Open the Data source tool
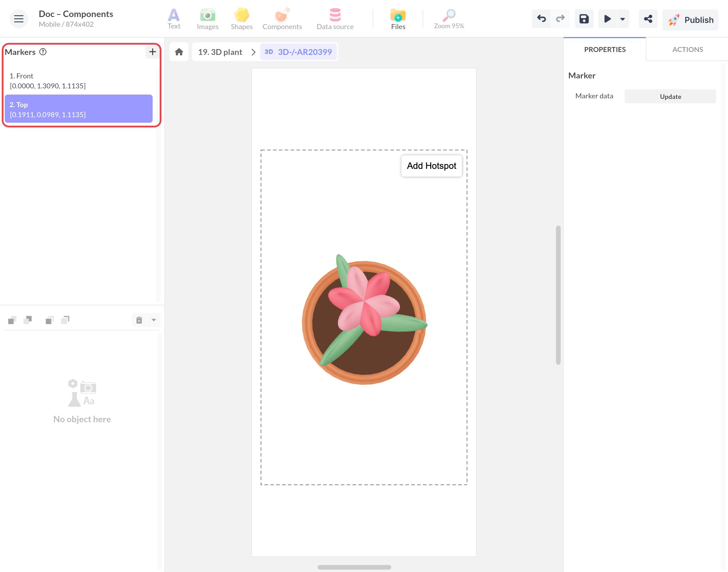Screen dimensions: 728x572 (x=335, y=19)
